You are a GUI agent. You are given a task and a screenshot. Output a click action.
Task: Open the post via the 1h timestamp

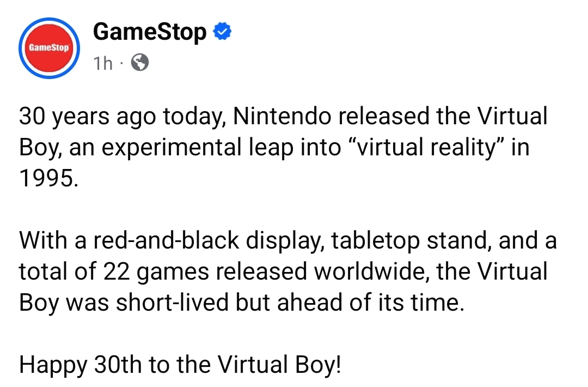click(103, 63)
